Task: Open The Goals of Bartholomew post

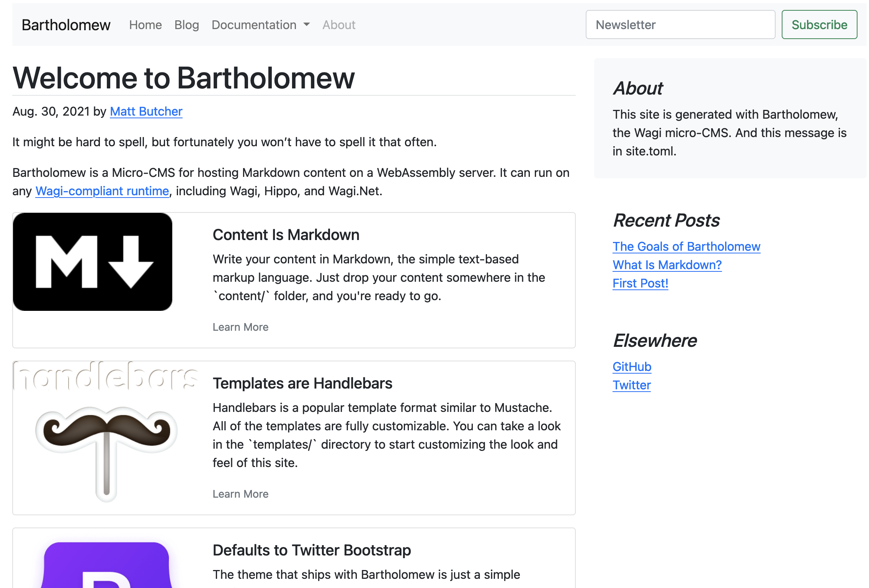Action: click(686, 247)
